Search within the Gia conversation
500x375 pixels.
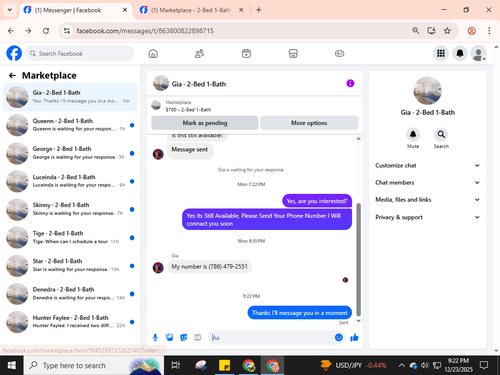pos(441,135)
